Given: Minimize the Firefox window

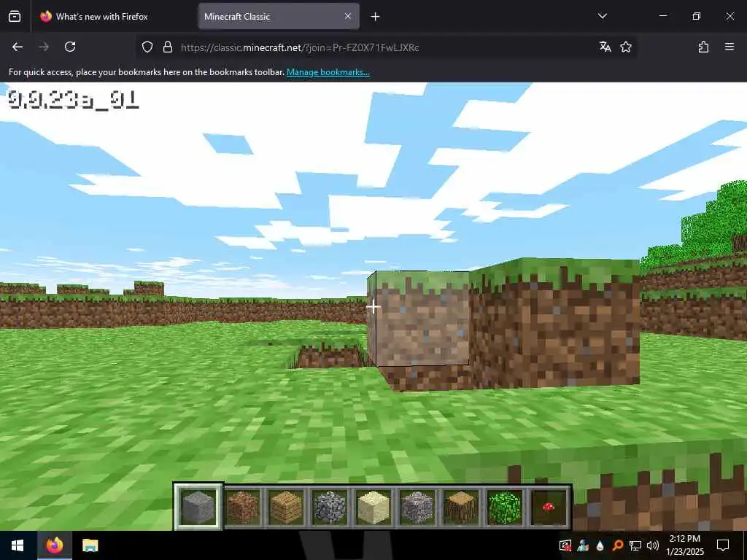Looking at the screenshot, I should pos(662,16).
